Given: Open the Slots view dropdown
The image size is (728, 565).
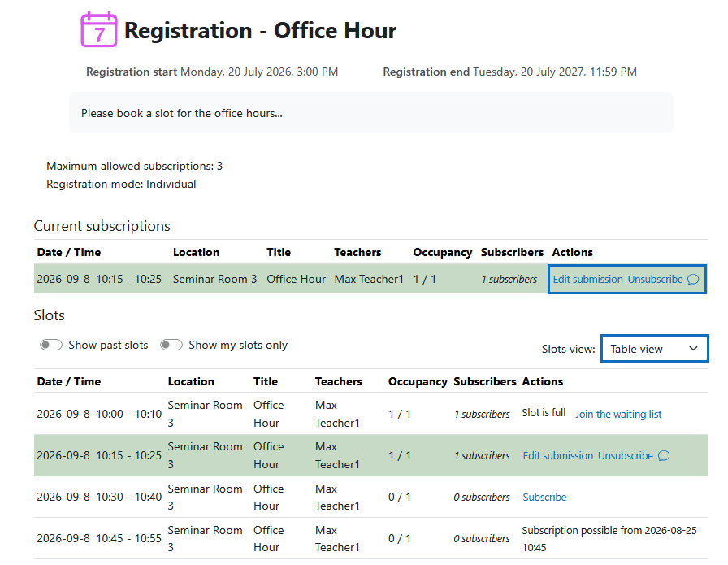Looking at the screenshot, I should coord(655,349).
